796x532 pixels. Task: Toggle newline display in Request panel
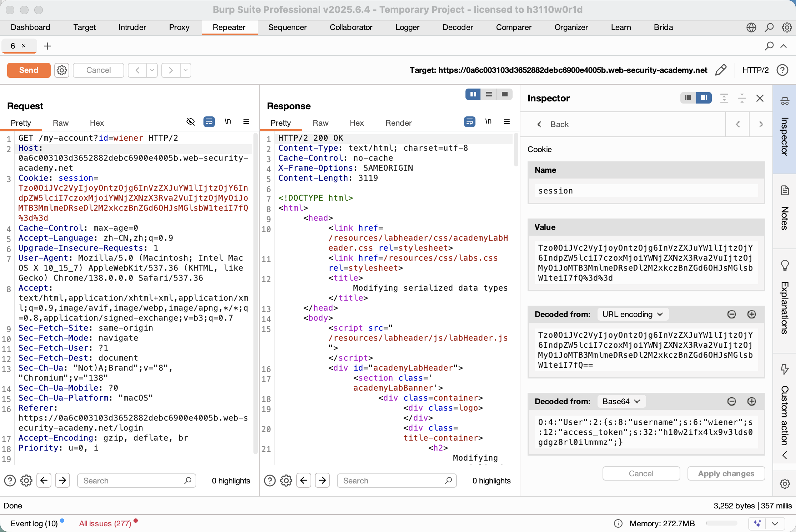pos(228,122)
